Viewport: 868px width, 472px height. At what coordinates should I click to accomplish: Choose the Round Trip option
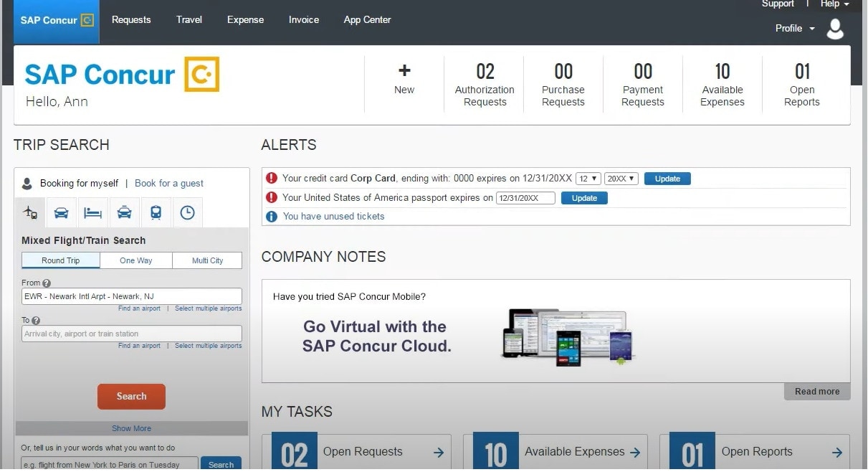click(61, 260)
